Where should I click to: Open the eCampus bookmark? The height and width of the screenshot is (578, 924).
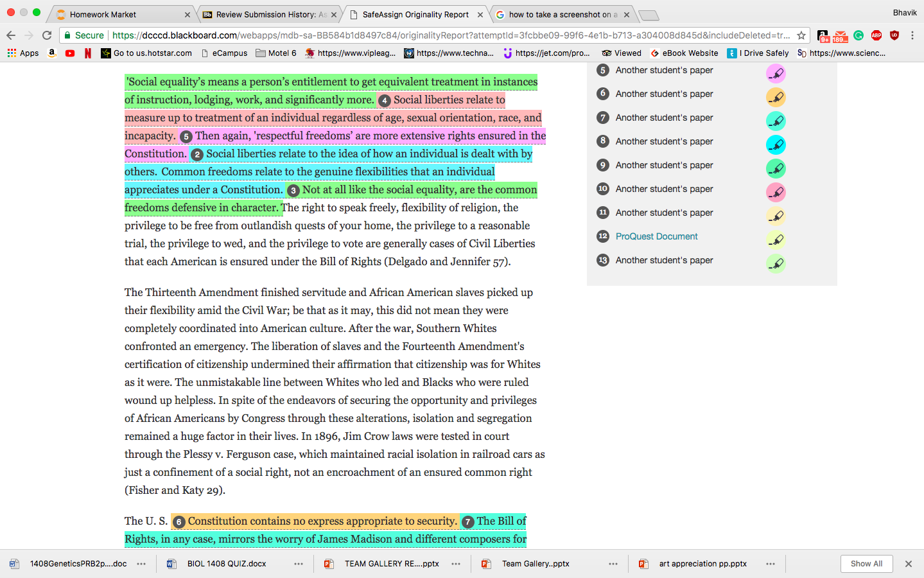224,53
